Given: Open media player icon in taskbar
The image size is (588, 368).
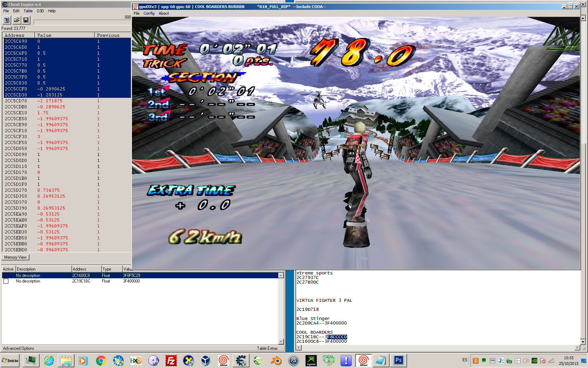Looking at the screenshot, I should pos(83,360).
